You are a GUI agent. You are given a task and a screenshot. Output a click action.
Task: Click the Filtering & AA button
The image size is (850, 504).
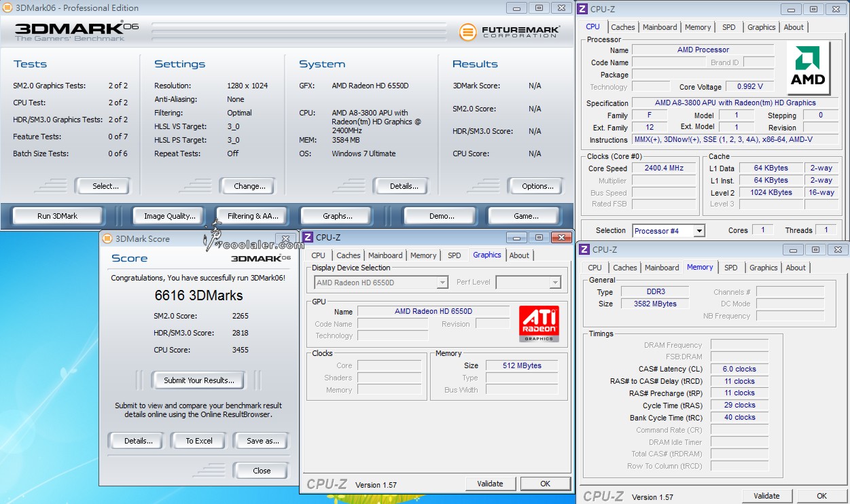coord(253,216)
